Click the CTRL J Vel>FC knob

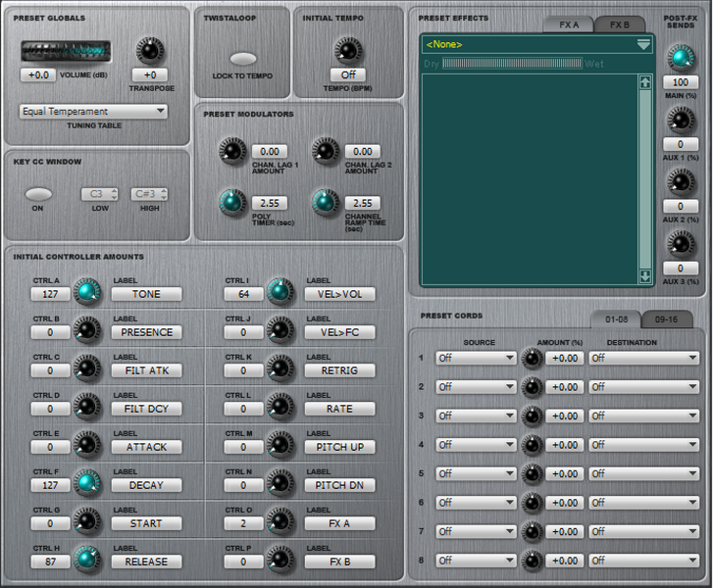pos(280,330)
